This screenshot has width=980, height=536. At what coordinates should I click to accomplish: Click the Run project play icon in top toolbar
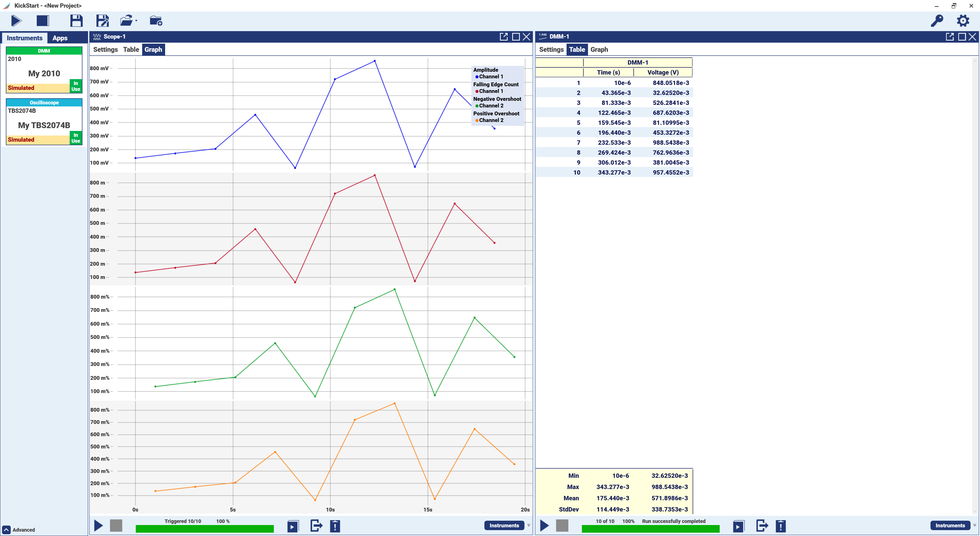(x=16, y=20)
